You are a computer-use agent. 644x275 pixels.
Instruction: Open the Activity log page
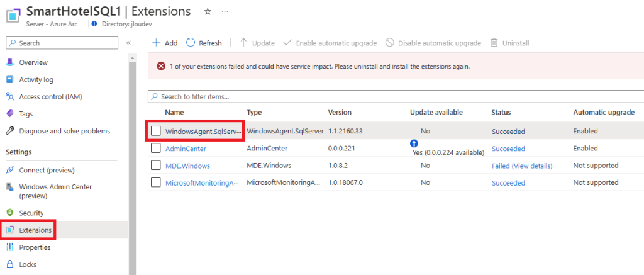[x=36, y=80]
